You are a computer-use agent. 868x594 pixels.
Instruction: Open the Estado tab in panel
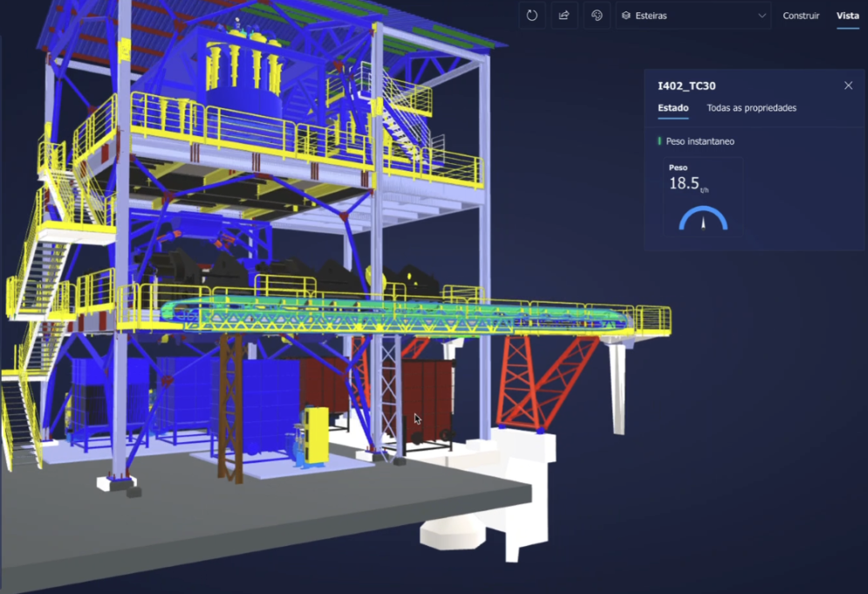(673, 108)
